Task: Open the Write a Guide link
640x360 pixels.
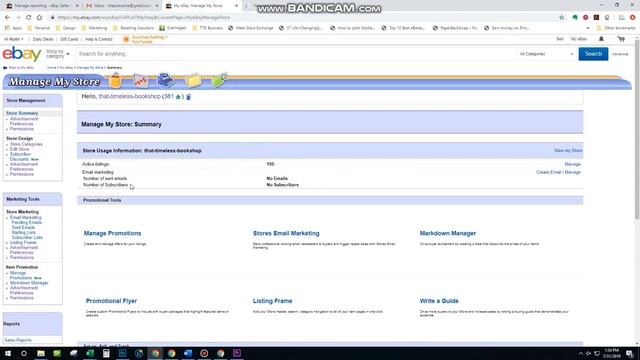Action: tap(439, 301)
